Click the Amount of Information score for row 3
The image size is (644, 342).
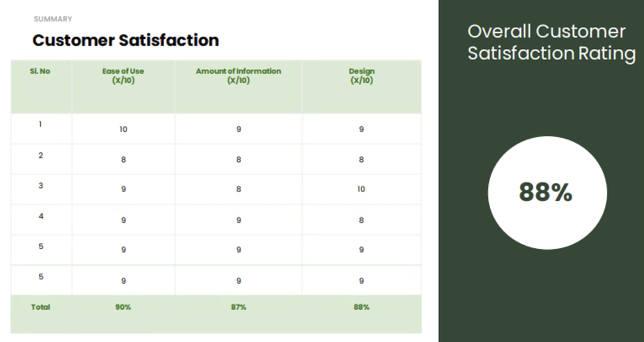[x=239, y=189]
